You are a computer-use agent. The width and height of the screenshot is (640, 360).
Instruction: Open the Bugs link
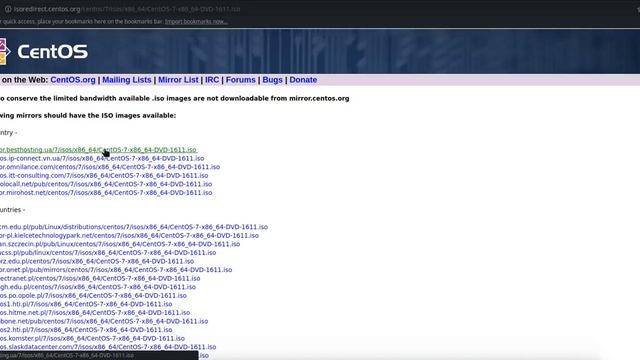tap(272, 80)
